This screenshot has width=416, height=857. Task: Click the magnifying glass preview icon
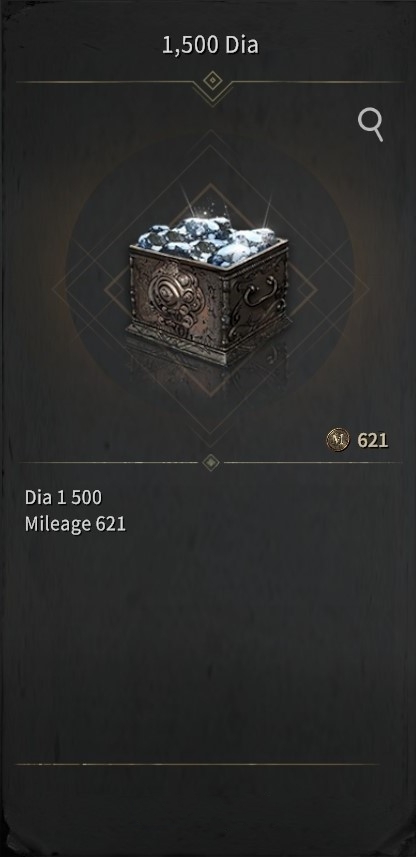click(371, 125)
